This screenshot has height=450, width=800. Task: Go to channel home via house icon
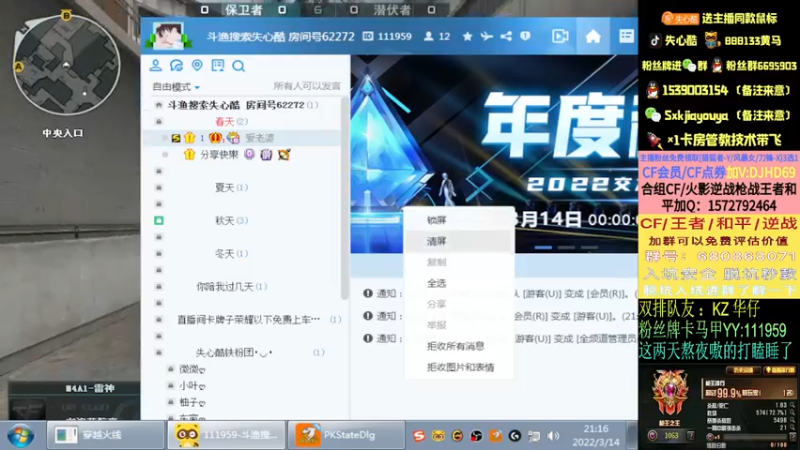pos(593,36)
